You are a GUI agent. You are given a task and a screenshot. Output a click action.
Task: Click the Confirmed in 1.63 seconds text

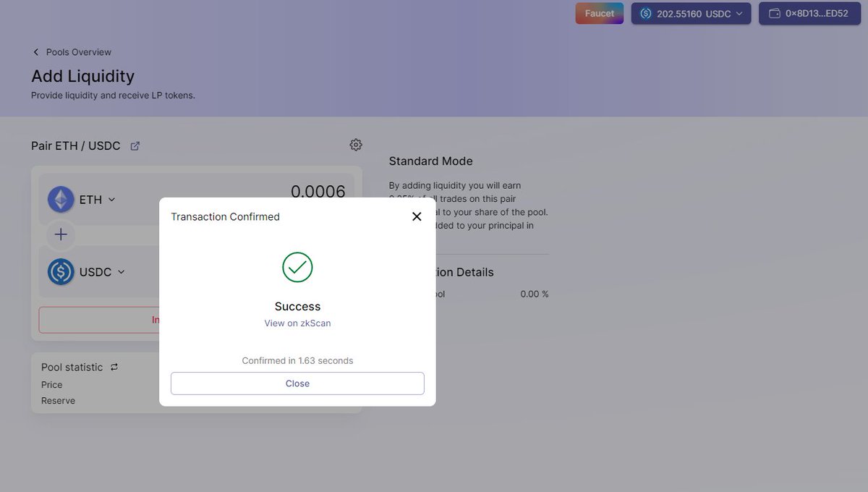(x=297, y=360)
